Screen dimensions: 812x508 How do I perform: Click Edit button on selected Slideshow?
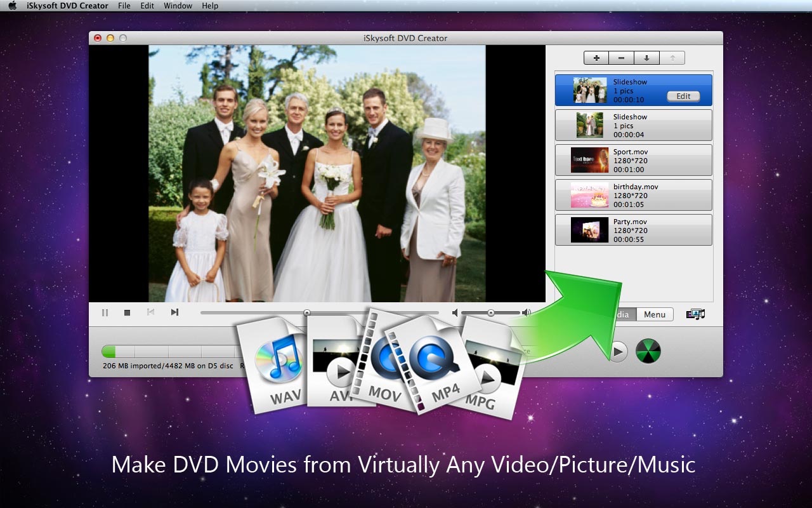coord(683,97)
